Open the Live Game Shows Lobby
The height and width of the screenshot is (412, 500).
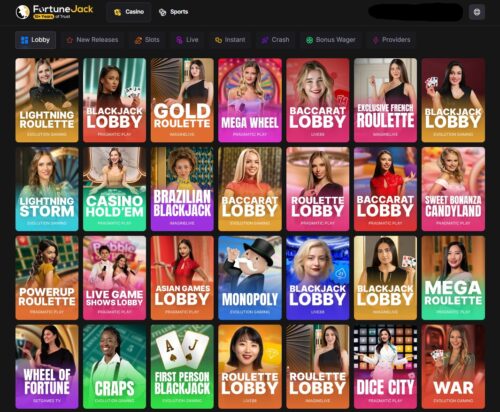[x=114, y=278]
